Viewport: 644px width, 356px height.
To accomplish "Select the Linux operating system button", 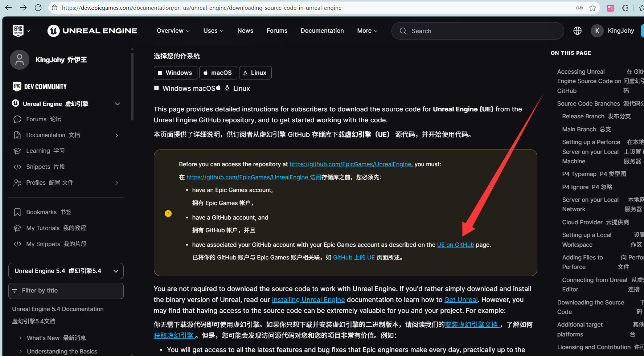I will click(255, 73).
